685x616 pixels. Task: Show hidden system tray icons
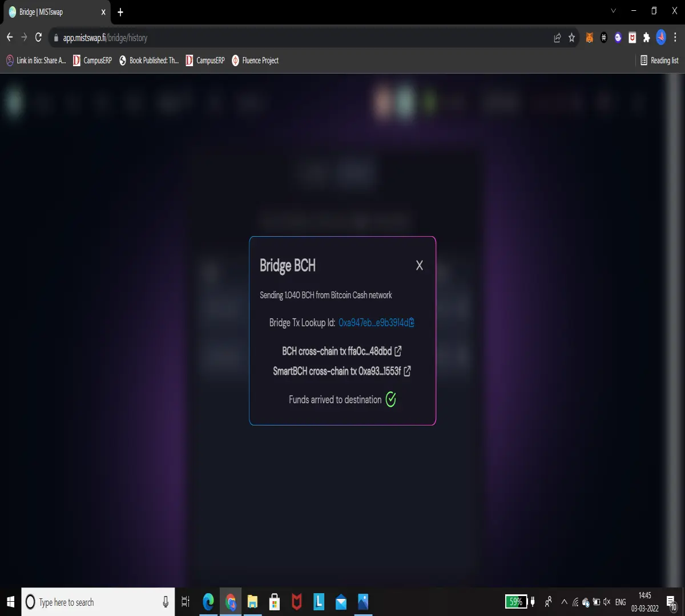pyautogui.click(x=565, y=602)
